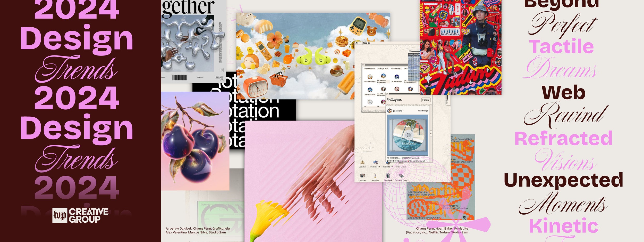Click the word 'Refracted' in the trend list

(x=563, y=139)
